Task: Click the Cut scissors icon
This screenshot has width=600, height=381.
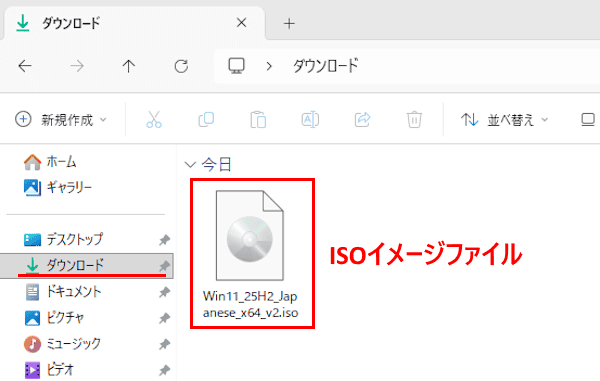Action: click(x=154, y=119)
